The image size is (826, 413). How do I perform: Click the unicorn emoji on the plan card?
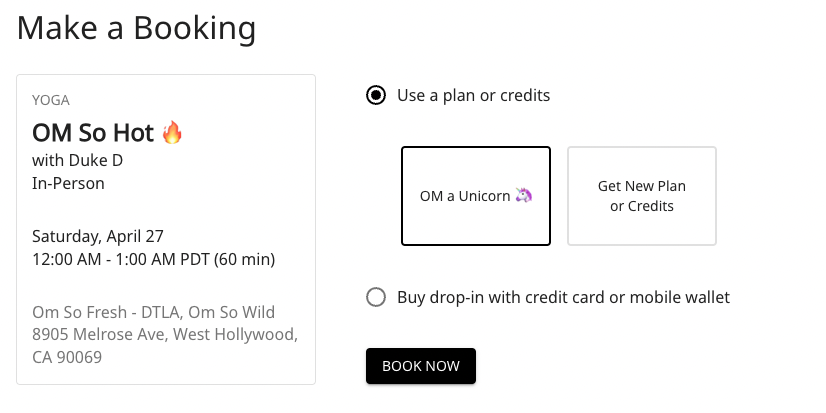[524, 196]
